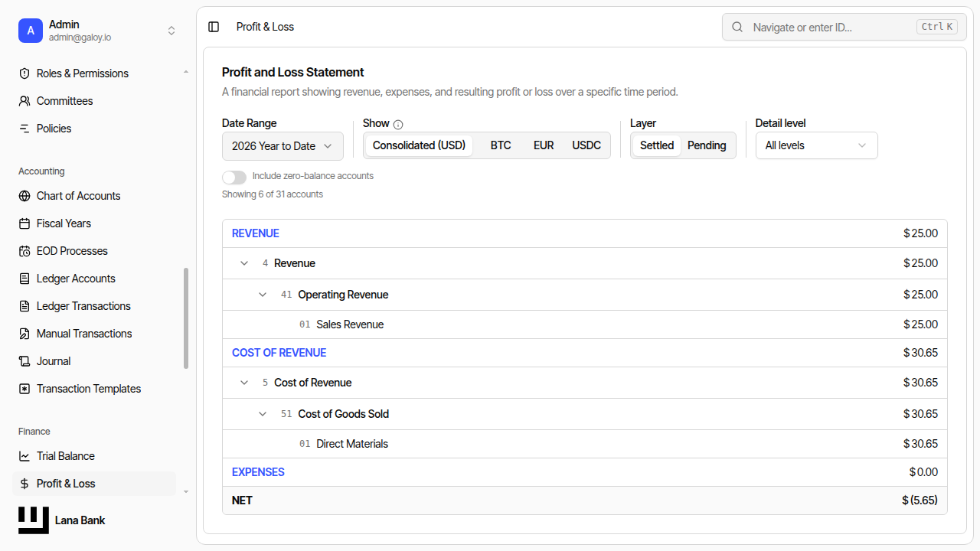Screen dimensions: 980x551
Task: Click the EOD Processes calendar-clock icon
Action: (24, 251)
